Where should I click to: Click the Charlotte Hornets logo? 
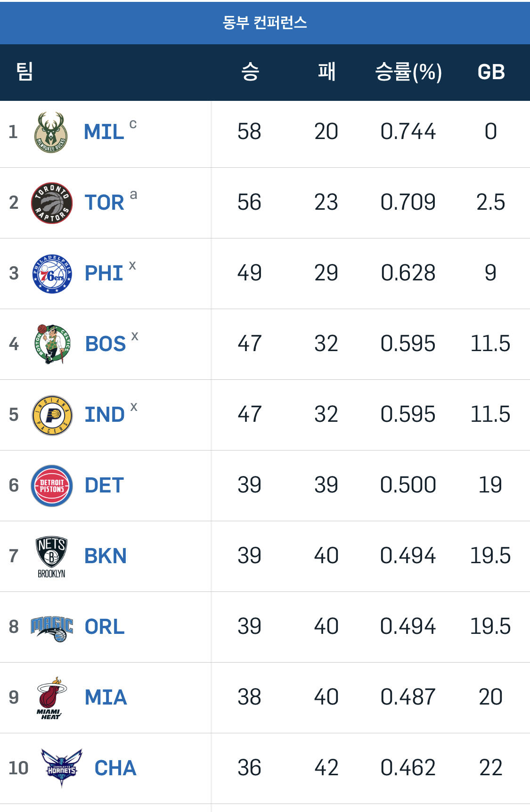[x=61, y=768]
